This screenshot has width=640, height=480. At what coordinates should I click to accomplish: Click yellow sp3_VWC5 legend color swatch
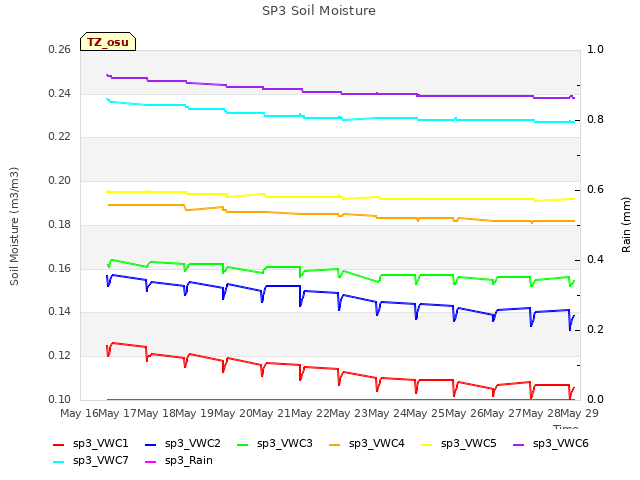click(426, 444)
